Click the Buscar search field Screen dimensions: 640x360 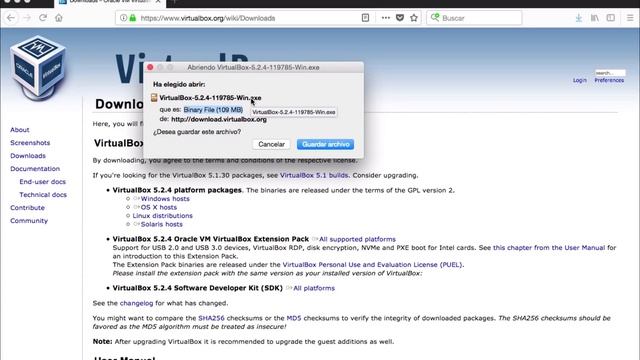tap(474, 18)
